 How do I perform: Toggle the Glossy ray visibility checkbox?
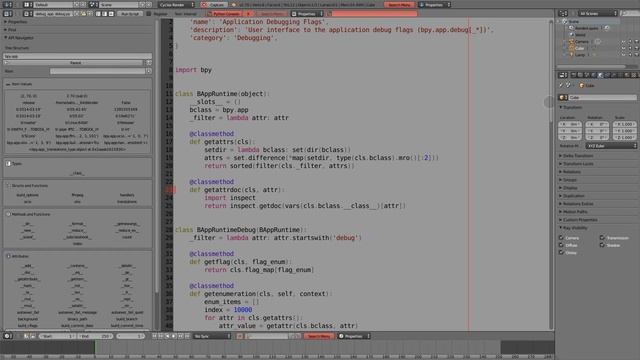pyautogui.click(x=562, y=253)
